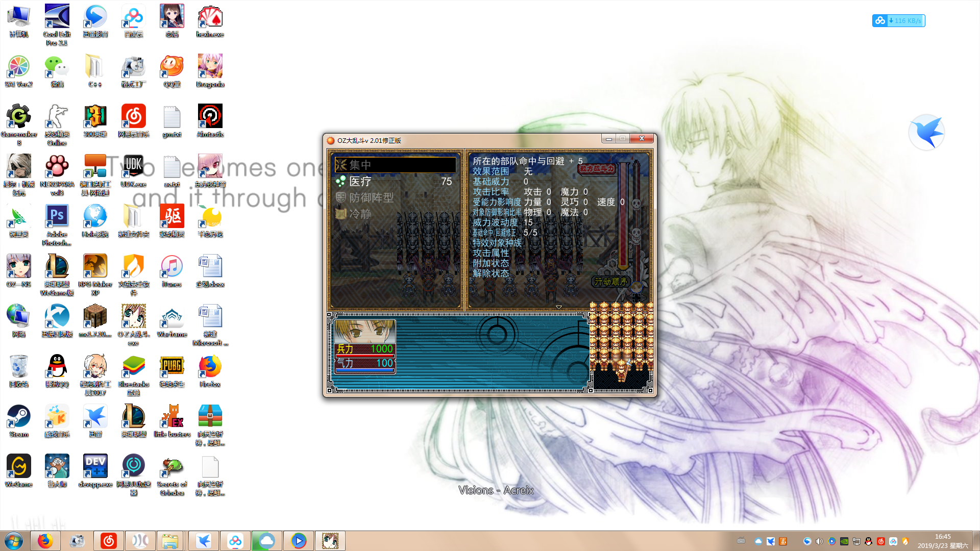
Task: Open the Adobe Photoshop desktop shortcut
Action: pyautogui.click(x=57, y=225)
